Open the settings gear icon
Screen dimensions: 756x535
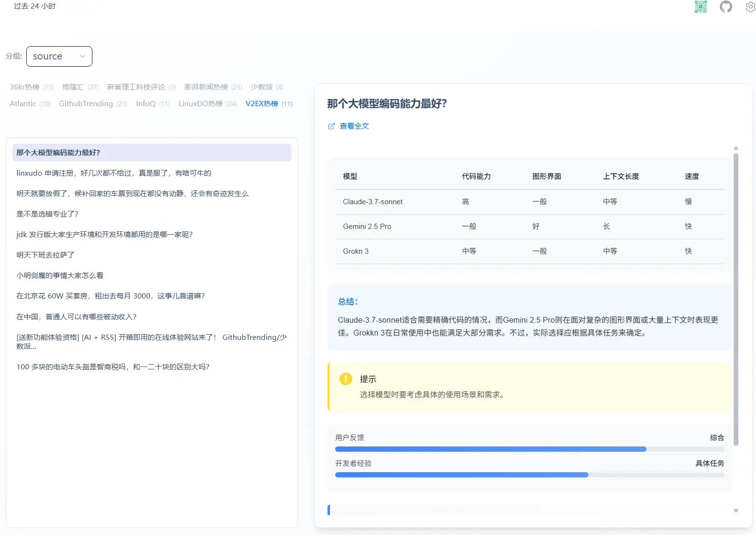click(751, 7)
